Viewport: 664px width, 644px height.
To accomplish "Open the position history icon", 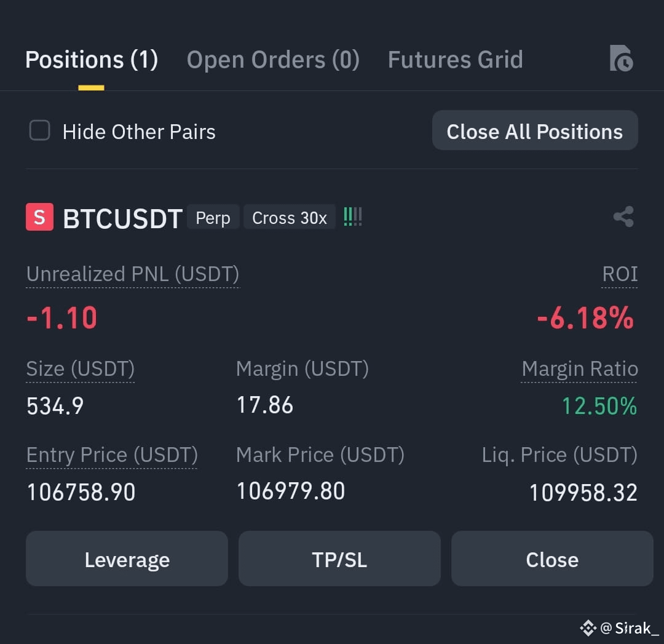I will [621, 58].
